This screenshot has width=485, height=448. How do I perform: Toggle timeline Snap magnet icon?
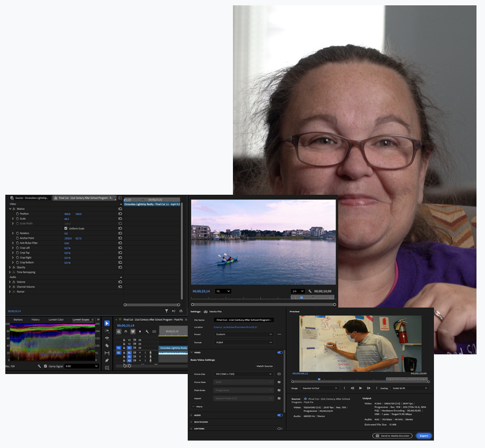click(x=126, y=331)
